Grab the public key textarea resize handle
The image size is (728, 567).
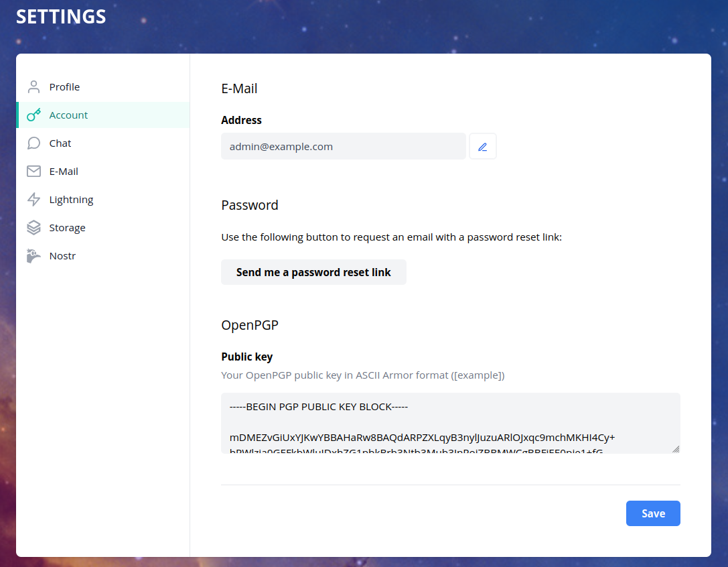(x=676, y=449)
